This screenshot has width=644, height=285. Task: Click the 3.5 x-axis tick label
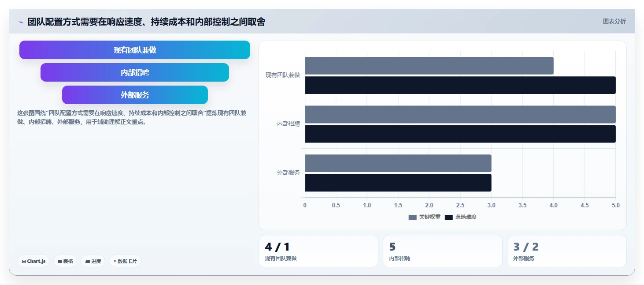tap(522, 205)
